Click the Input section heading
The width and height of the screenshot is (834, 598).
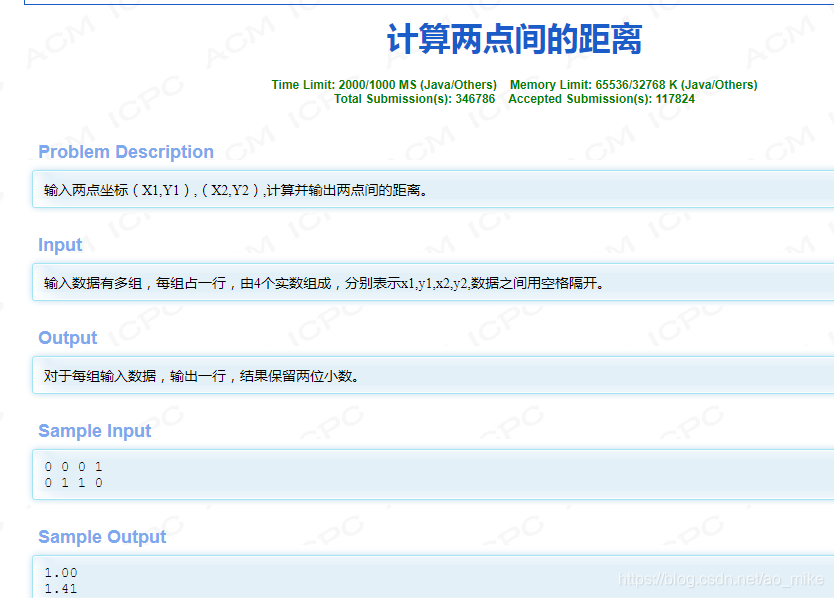click(x=60, y=245)
